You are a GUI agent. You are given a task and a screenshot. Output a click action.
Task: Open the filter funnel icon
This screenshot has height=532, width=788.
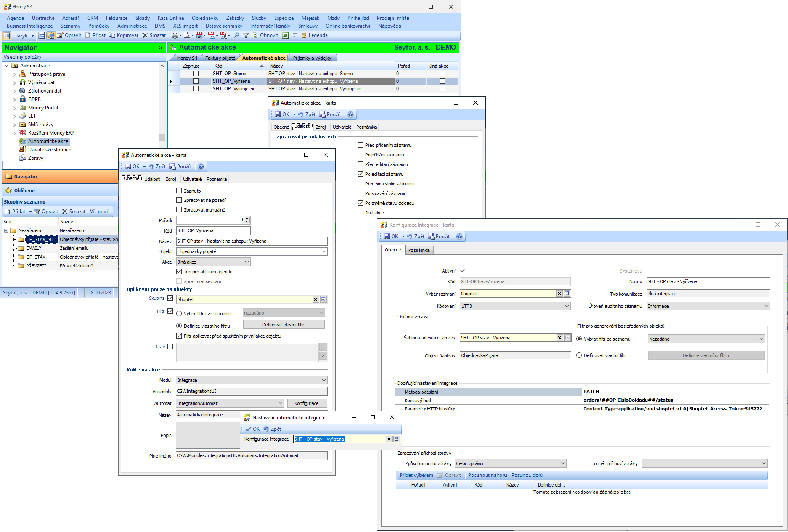(x=246, y=35)
